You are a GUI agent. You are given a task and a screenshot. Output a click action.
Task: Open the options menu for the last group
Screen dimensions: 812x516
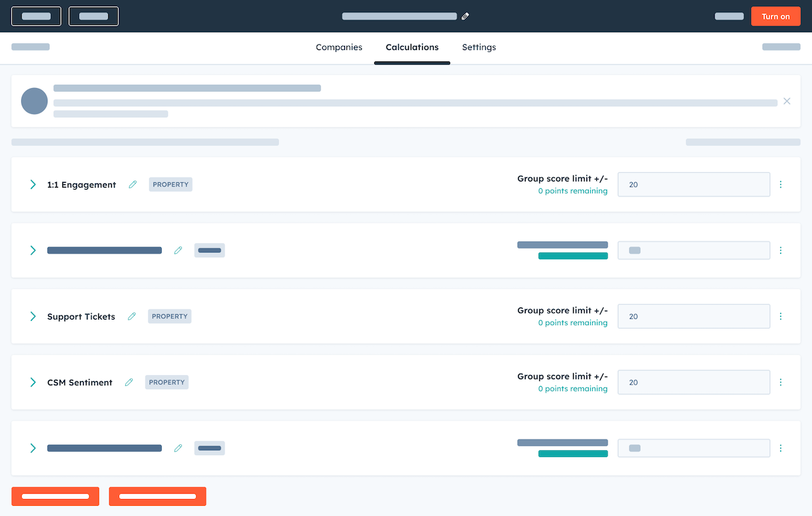point(781,448)
